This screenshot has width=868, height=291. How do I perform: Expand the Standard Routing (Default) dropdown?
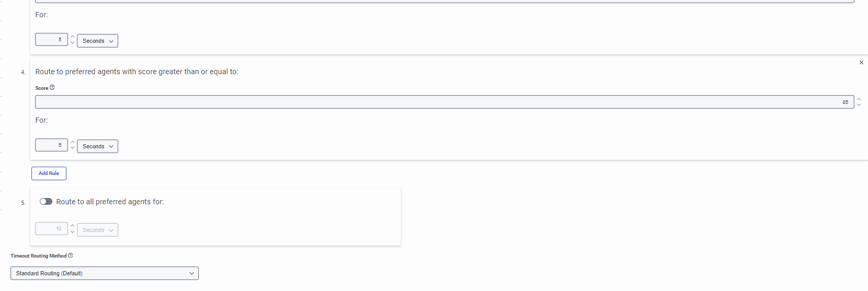tap(105, 273)
